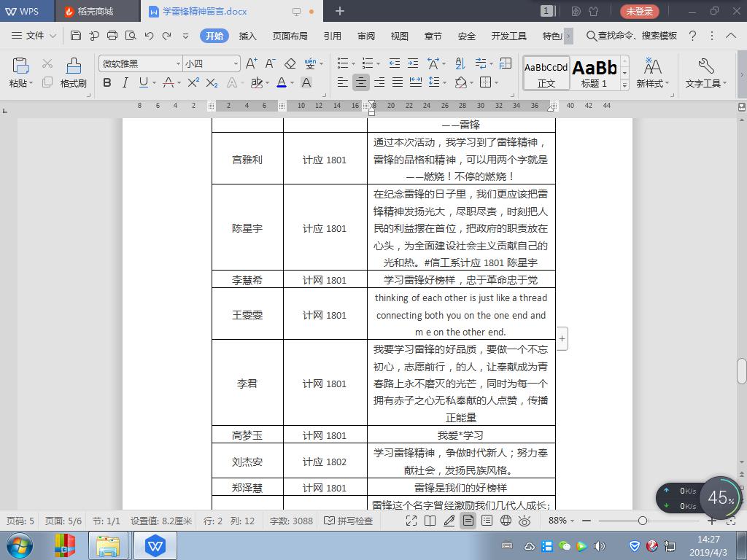Click the superscript X² icon

pos(193,83)
